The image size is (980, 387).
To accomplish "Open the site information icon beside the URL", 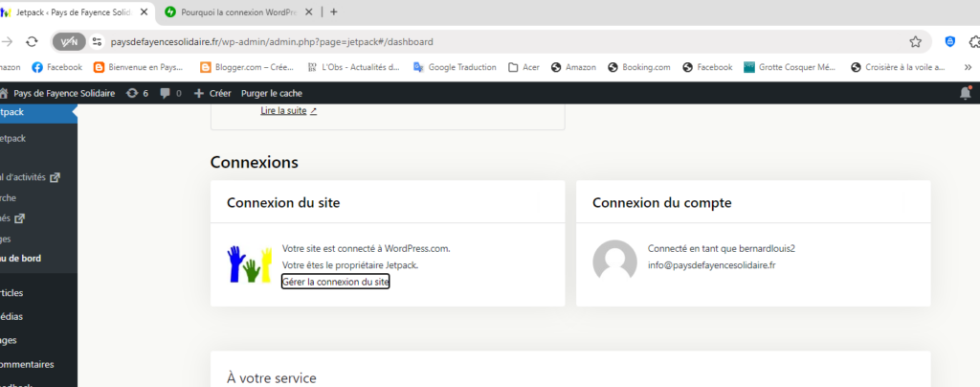I will point(97,42).
